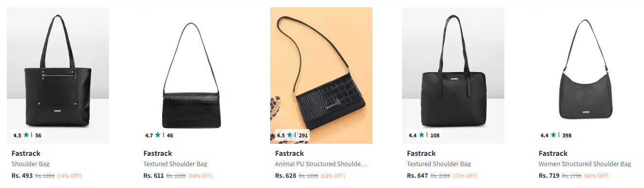The width and height of the screenshot is (644, 188).
Task: Click the star rating with 398 reviews
Action: coord(556,135)
